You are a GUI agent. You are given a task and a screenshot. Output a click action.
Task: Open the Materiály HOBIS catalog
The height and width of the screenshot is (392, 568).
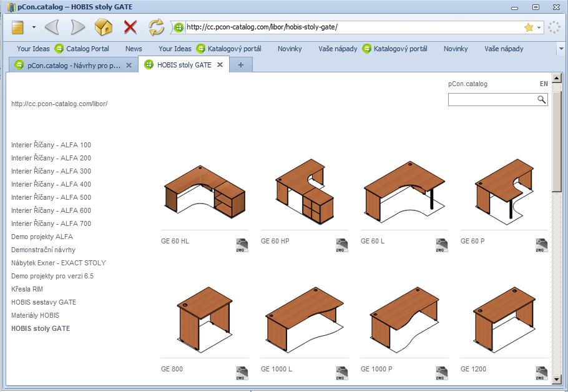click(x=35, y=315)
